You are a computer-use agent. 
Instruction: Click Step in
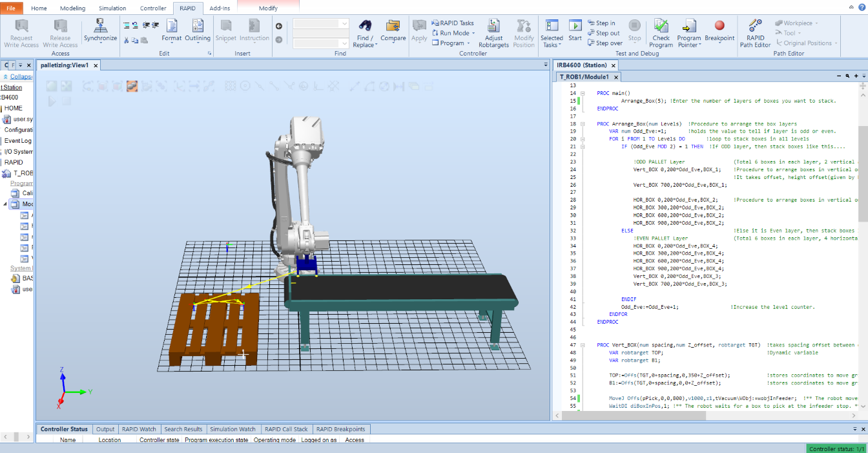pyautogui.click(x=601, y=23)
